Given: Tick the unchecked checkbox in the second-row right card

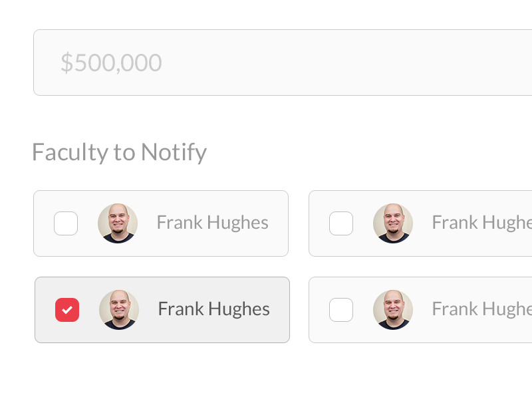Looking at the screenshot, I should pos(341,310).
